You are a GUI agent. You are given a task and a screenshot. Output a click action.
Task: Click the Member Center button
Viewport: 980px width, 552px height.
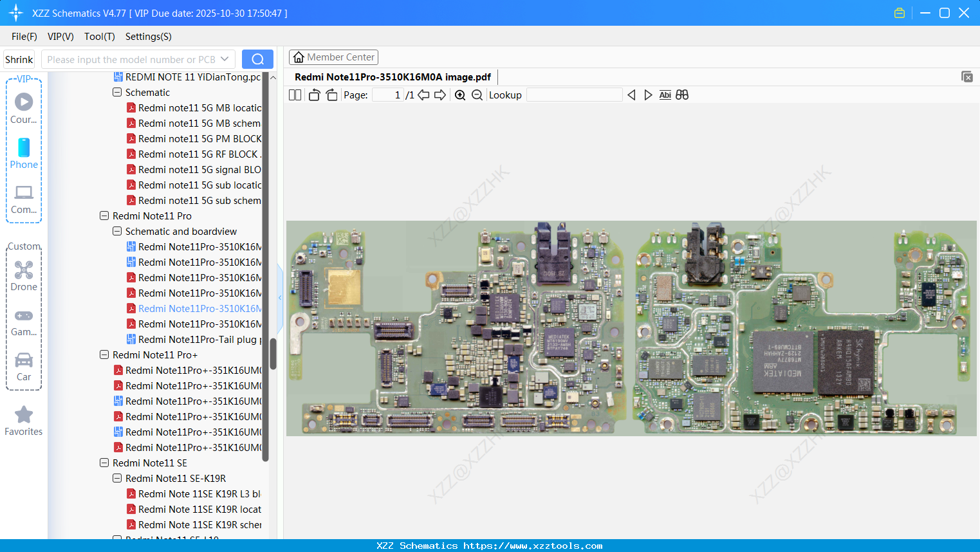[x=333, y=57]
